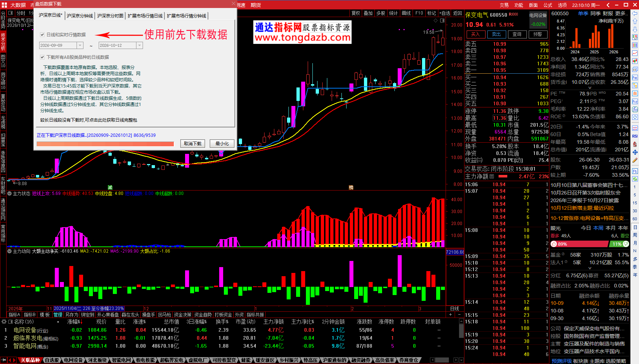
Task: Click the 买入 buy button
Action: (475, 34)
